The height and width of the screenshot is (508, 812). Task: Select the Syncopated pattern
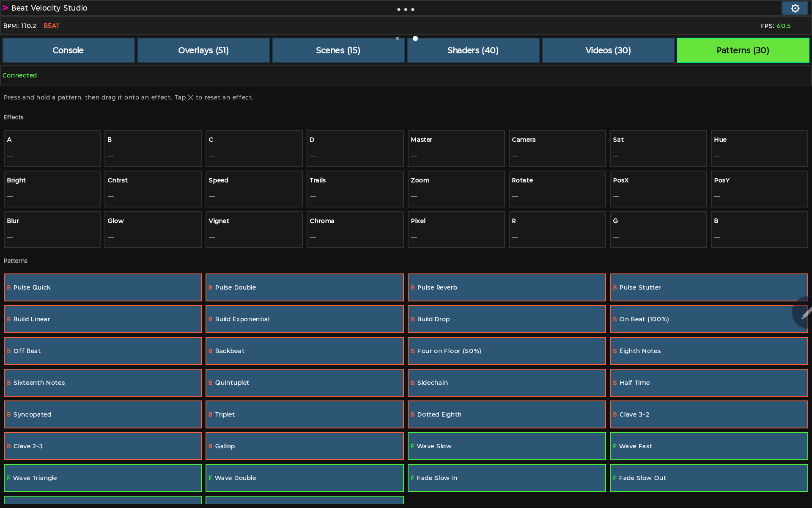(103, 414)
